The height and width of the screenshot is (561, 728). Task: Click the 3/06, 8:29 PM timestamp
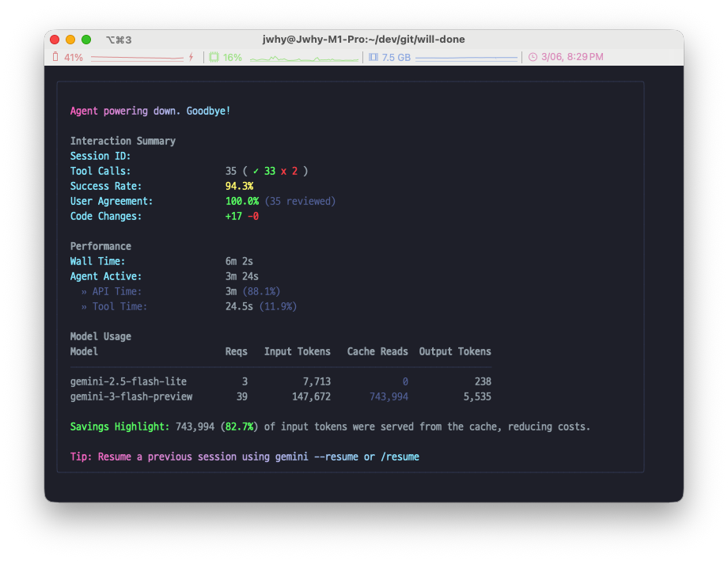pyautogui.click(x=572, y=57)
